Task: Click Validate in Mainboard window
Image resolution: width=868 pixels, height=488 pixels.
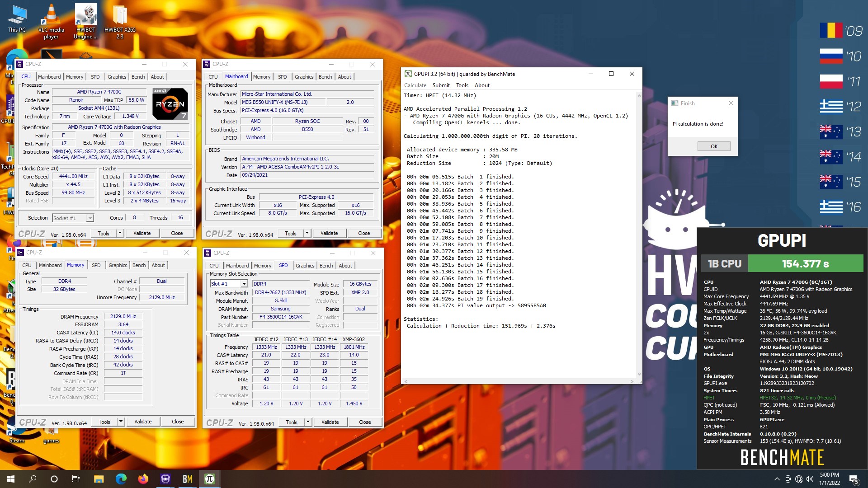Action: pos(329,233)
